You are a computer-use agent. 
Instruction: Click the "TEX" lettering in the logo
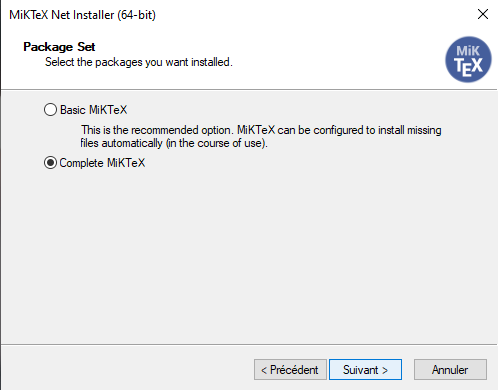click(468, 66)
